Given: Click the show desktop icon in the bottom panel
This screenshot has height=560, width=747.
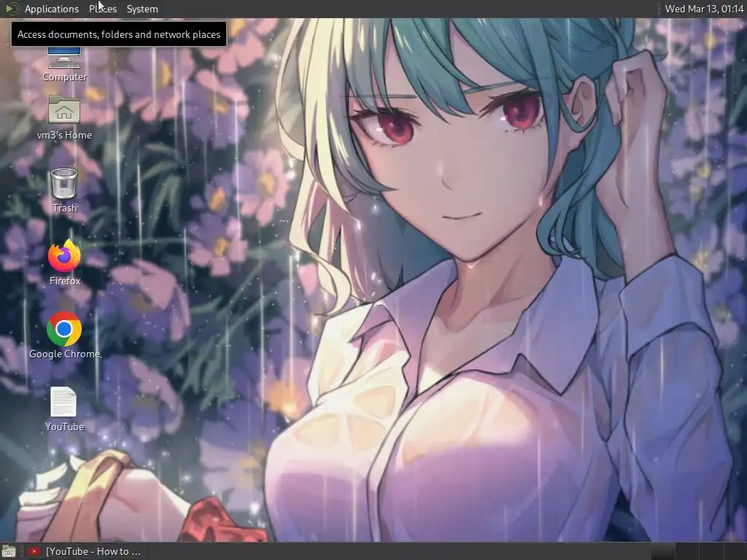Looking at the screenshot, I should 9,551.
